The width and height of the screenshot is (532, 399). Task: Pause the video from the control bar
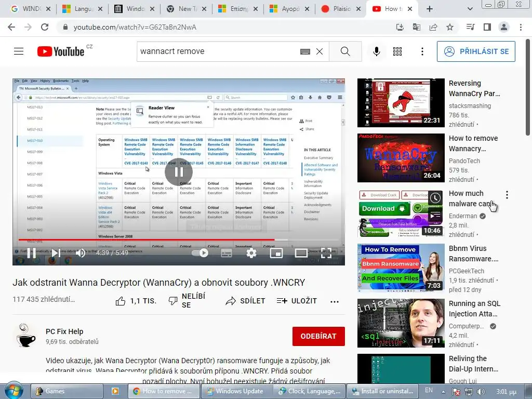tap(31, 253)
